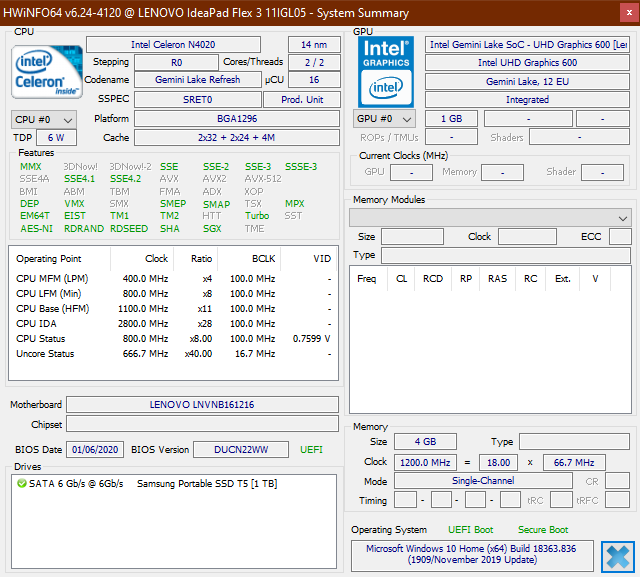640x577 pixels.
Task: Open the GPU #0 selector dropdown
Action: point(384,119)
